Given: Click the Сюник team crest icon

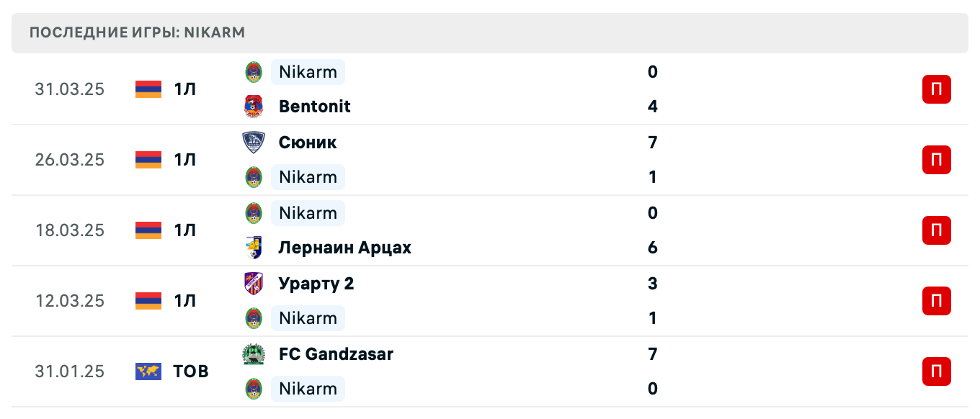Looking at the screenshot, I should (254, 143).
